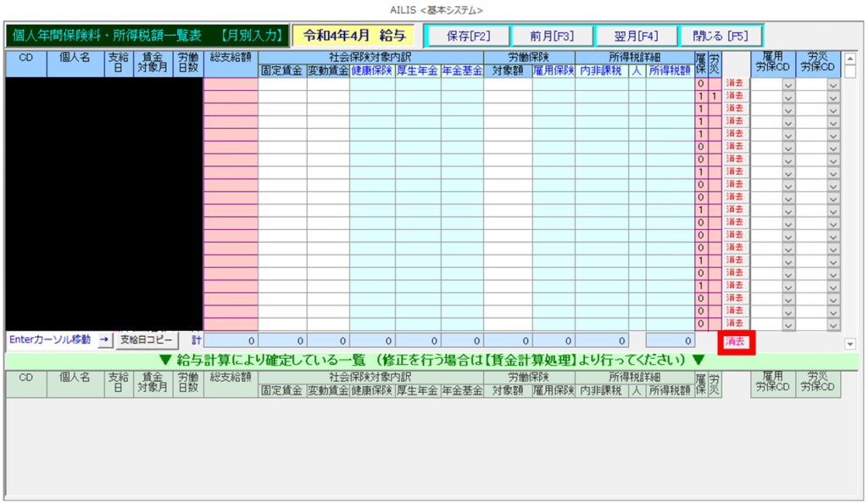Select the first row 固定賃金 cell

point(282,84)
